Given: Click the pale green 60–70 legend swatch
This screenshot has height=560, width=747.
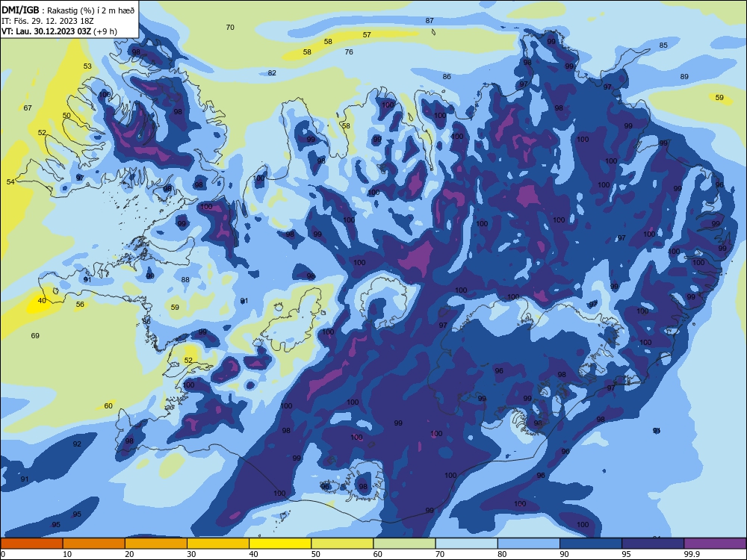Looking at the screenshot, I should tap(404, 544).
